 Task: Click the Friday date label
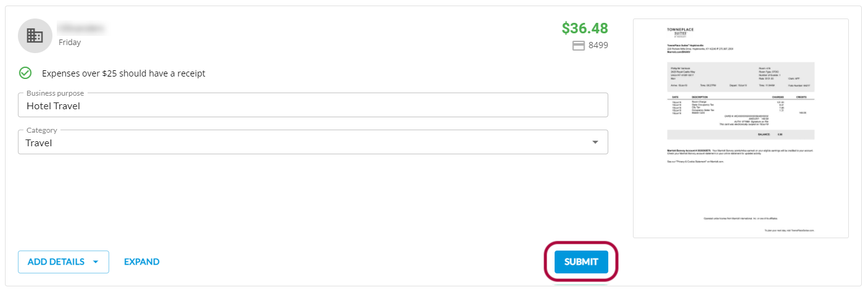pyautogui.click(x=70, y=43)
